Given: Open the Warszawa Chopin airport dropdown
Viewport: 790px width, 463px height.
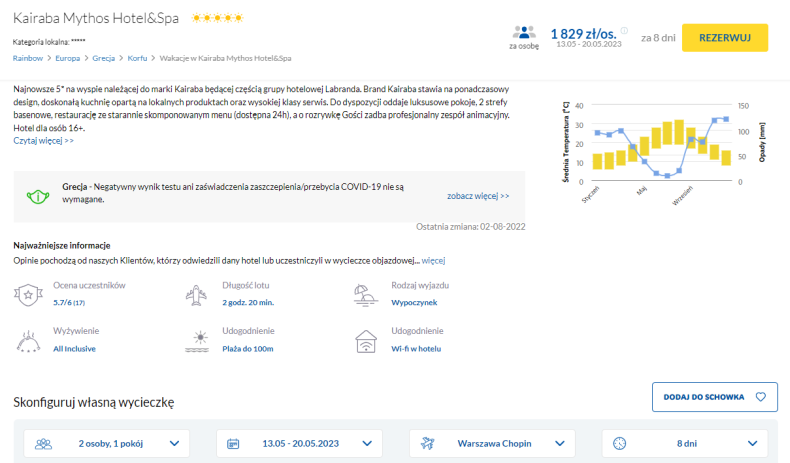Looking at the screenshot, I should tap(492, 443).
